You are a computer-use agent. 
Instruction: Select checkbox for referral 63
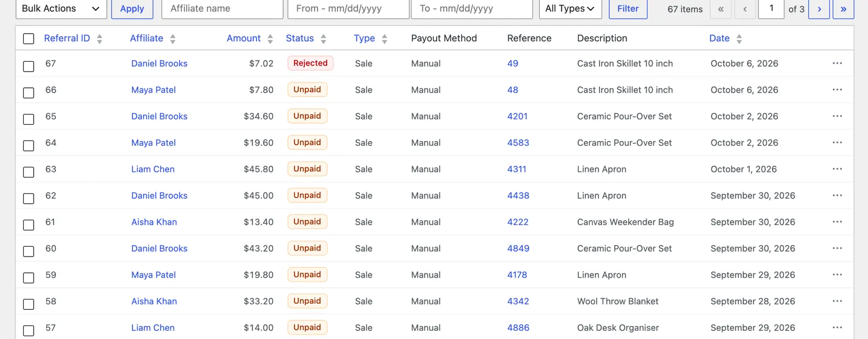[x=29, y=172]
